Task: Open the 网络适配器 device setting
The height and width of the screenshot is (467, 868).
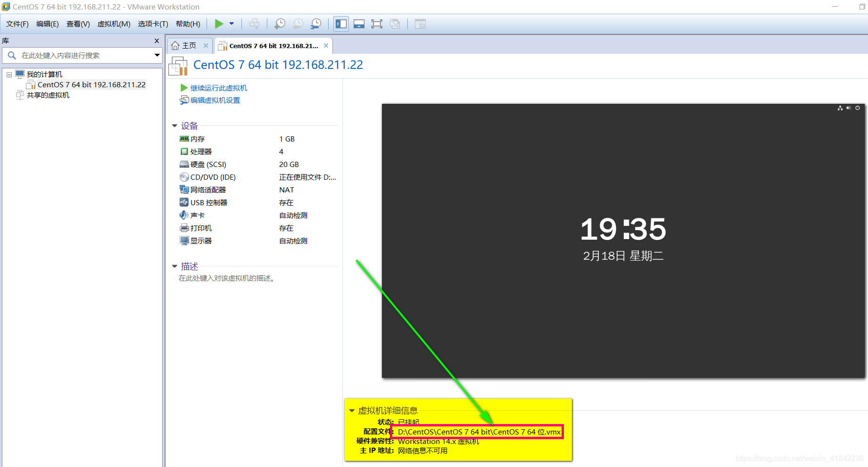Action: 208,190
